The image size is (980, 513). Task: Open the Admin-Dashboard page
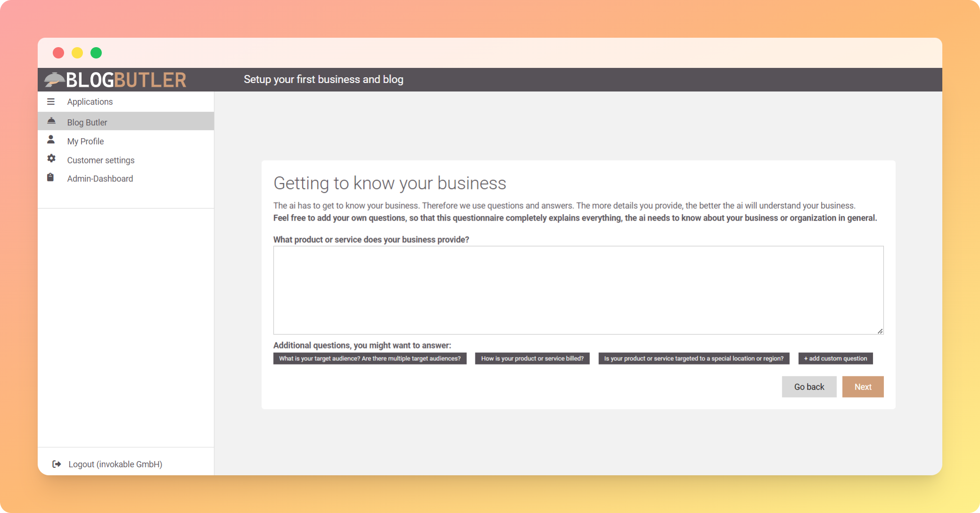[100, 179]
